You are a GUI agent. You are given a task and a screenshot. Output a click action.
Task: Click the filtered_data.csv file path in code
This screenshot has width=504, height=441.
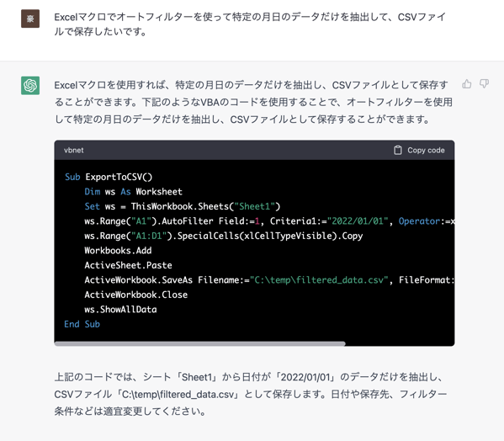pos(319,280)
